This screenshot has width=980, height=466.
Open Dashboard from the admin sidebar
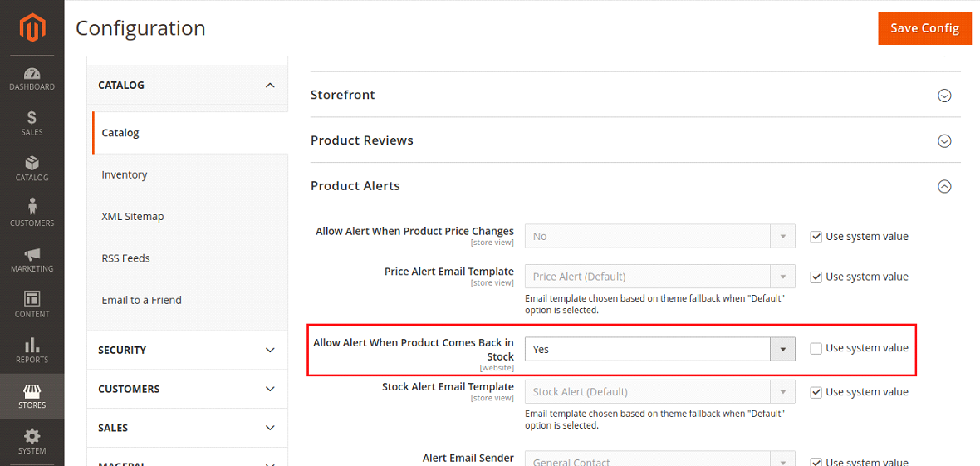pos(32,79)
